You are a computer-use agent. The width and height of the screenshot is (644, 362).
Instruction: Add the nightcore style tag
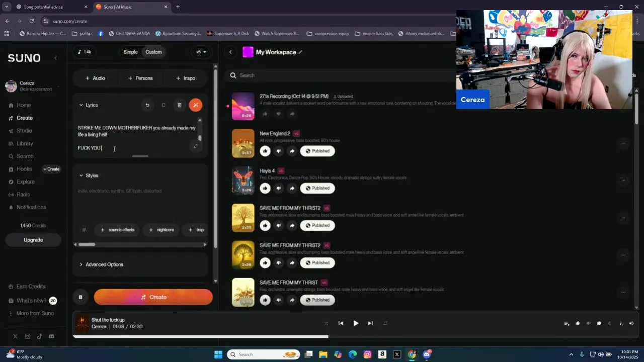point(162,230)
